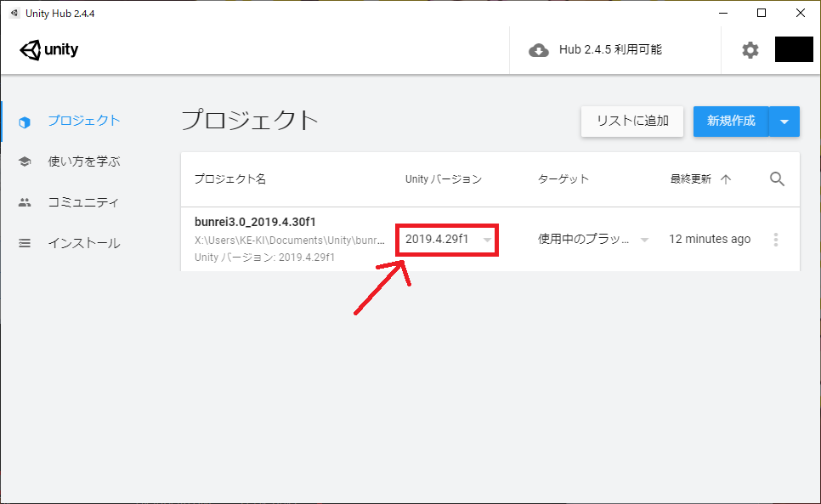Switch to the インストール tab

(x=83, y=243)
